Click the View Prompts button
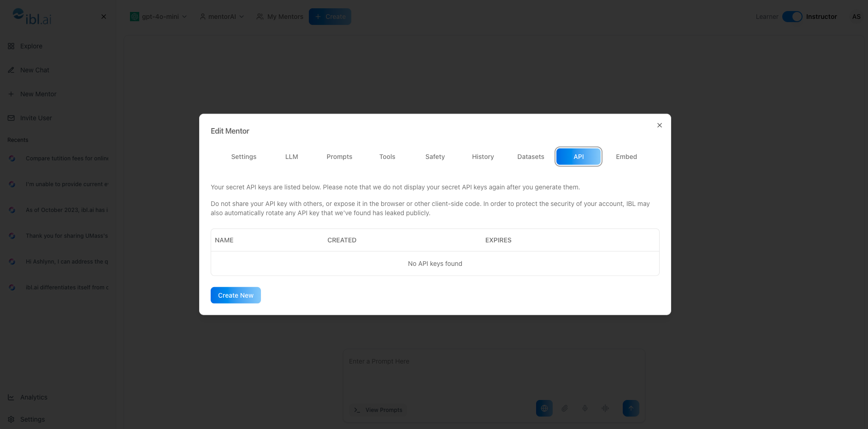This screenshot has height=429, width=868. (378, 410)
